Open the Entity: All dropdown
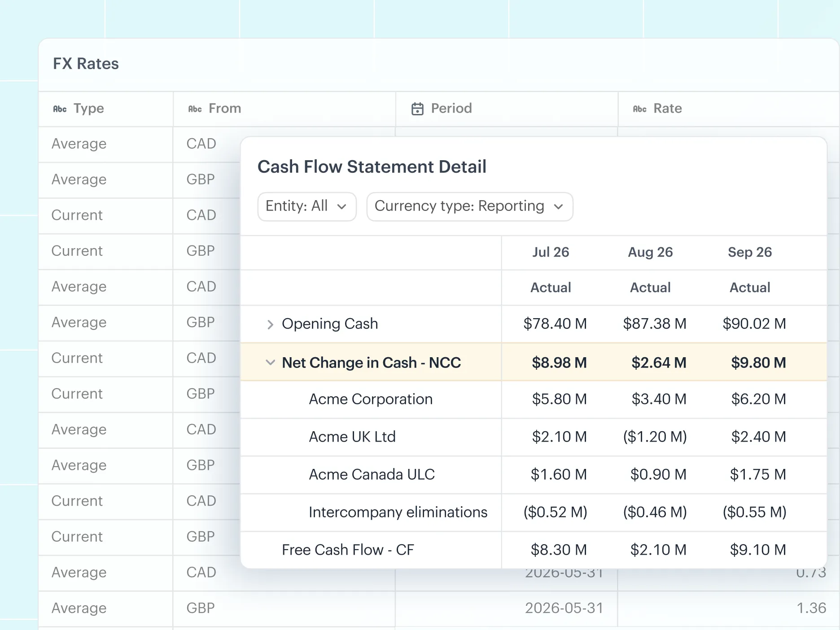840x630 pixels. coord(307,206)
